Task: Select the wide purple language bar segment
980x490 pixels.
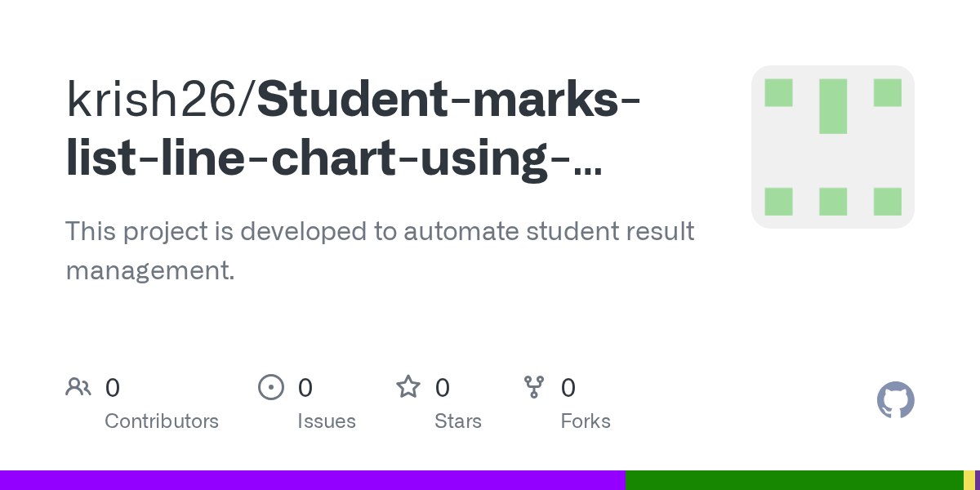Action: pyautogui.click(x=313, y=480)
